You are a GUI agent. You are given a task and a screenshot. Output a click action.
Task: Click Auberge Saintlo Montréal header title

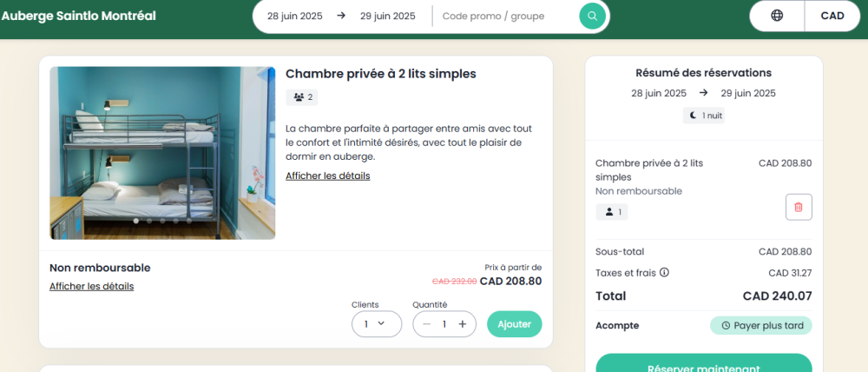[x=79, y=16]
